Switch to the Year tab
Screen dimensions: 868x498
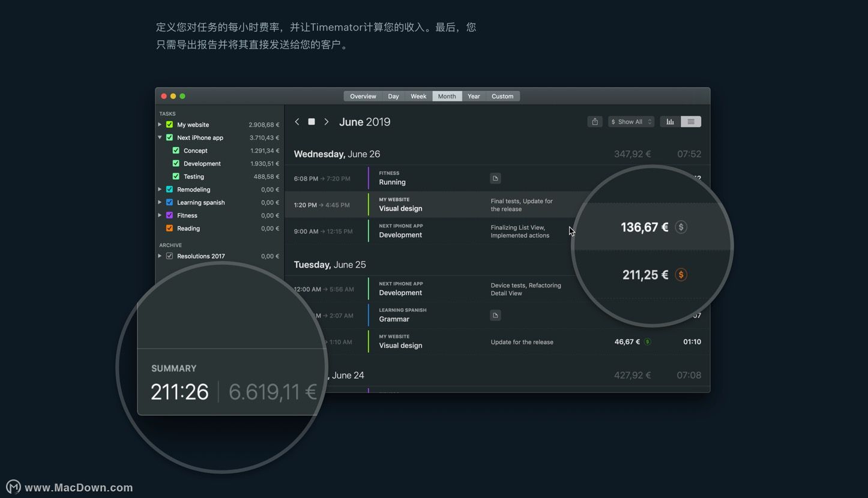(474, 96)
